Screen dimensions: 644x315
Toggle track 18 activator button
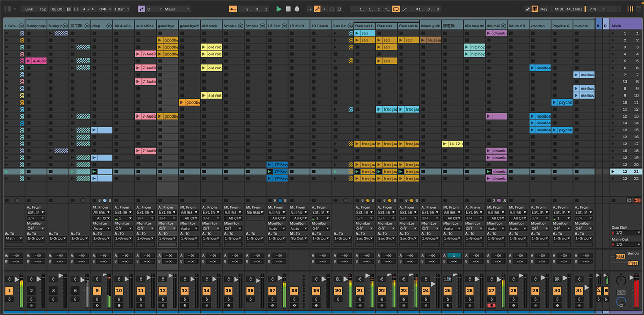(x=294, y=290)
